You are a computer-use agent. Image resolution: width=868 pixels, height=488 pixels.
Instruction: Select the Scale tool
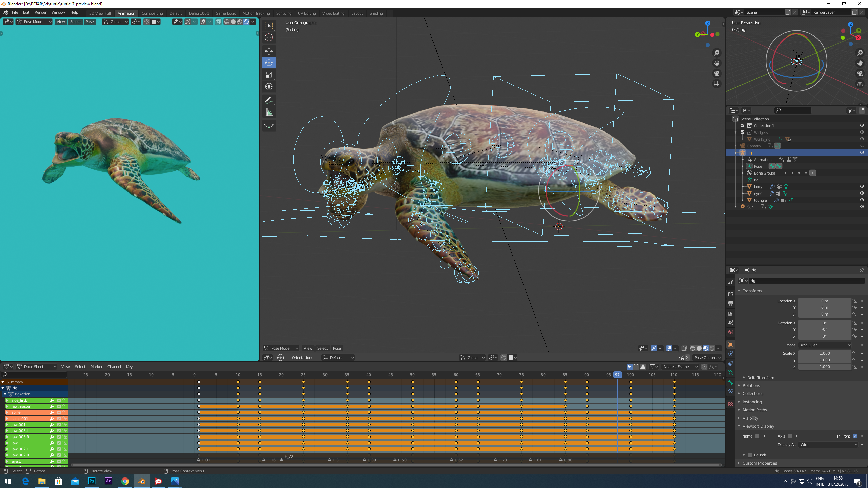tap(269, 75)
